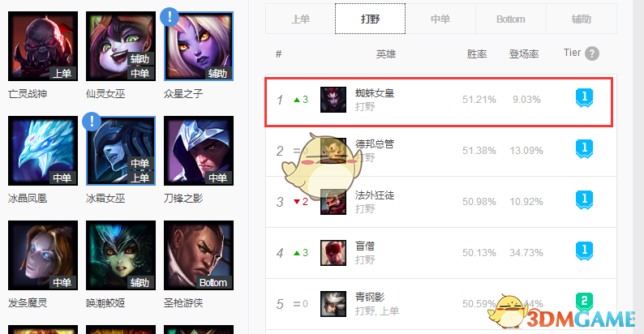
Task: Switch to the Bottom tab
Action: point(510,19)
